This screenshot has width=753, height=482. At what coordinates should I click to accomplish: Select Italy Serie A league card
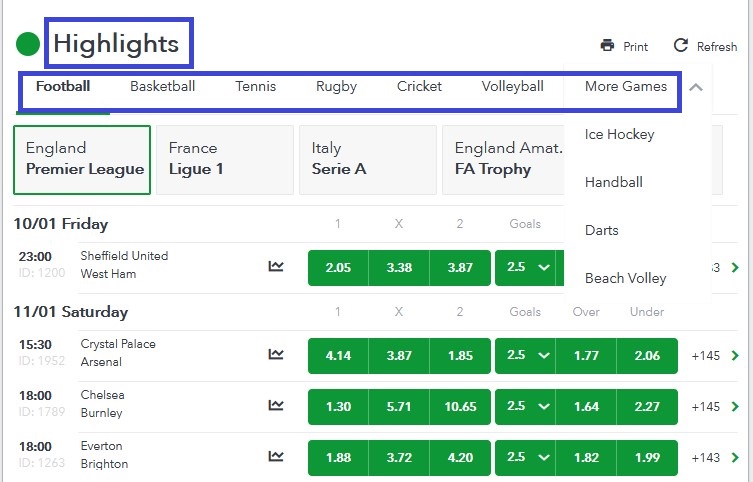367,159
